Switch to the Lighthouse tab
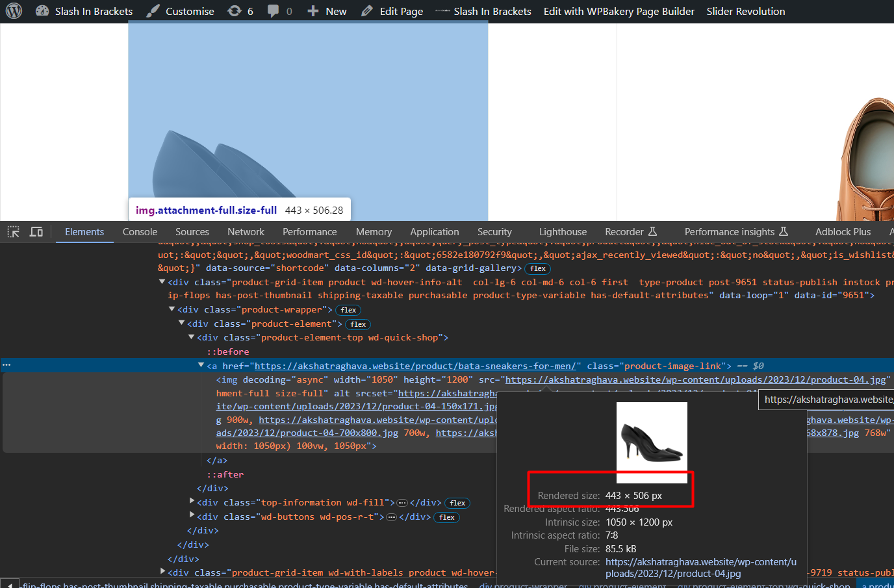The width and height of the screenshot is (894, 588). click(563, 232)
